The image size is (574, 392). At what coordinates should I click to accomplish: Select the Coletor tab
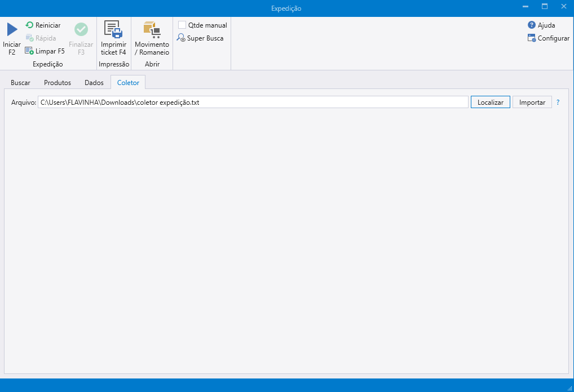[x=128, y=83]
